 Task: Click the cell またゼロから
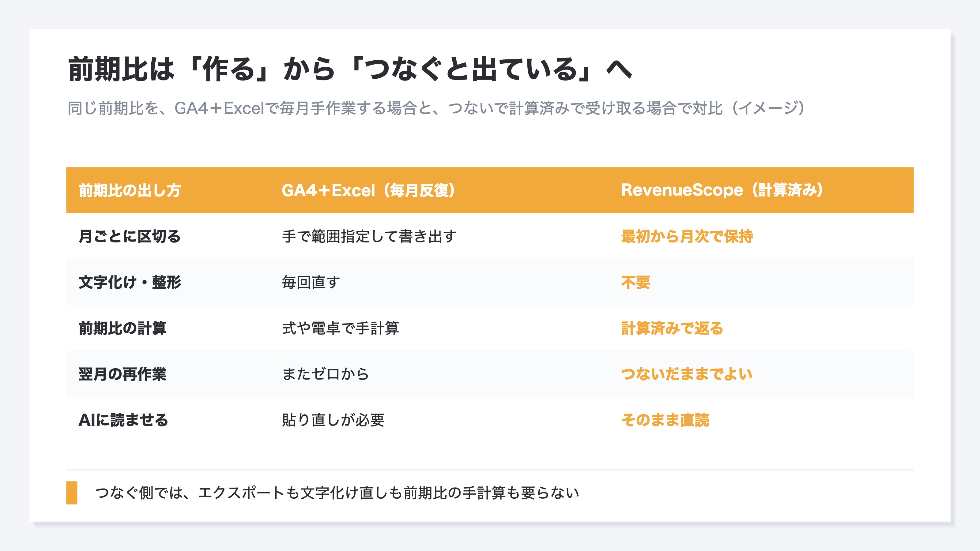click(x=325, y=374)
